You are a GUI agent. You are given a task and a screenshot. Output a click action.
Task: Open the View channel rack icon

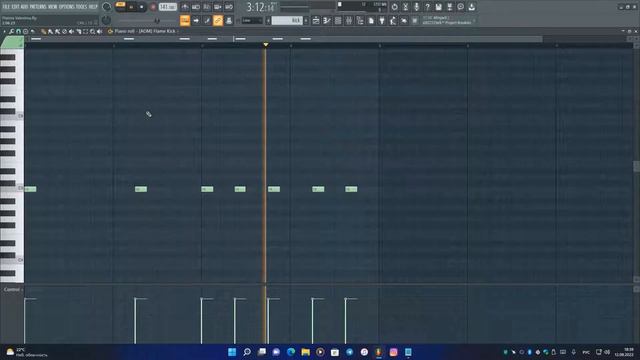pyautogui.click(x=338, y=20)
